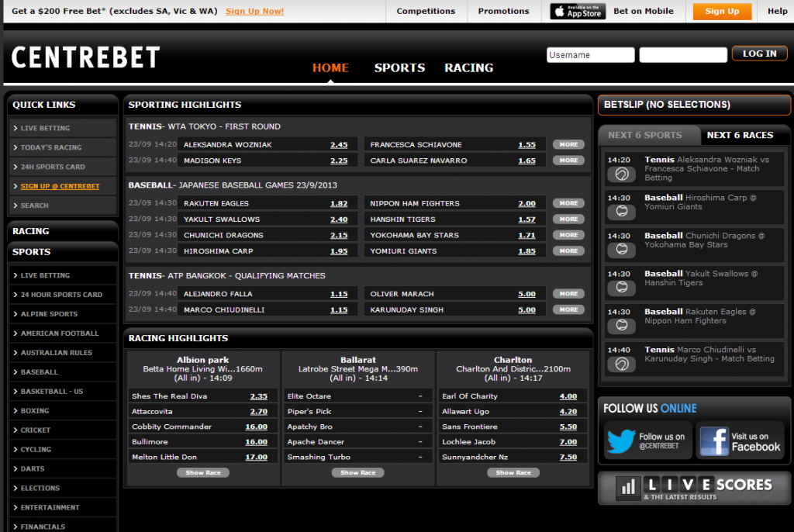
Task: Open the Live Scores bar chart banner
Action: 694,489
